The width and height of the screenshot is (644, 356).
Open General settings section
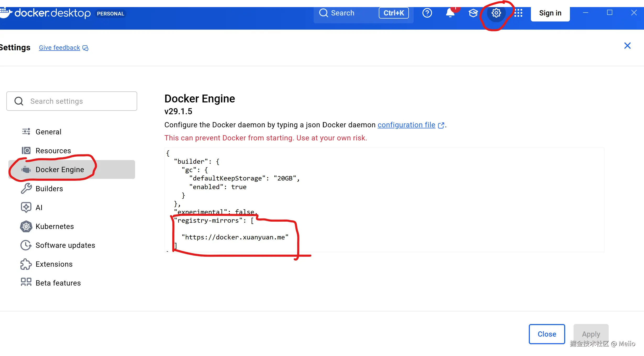(48, 132)
